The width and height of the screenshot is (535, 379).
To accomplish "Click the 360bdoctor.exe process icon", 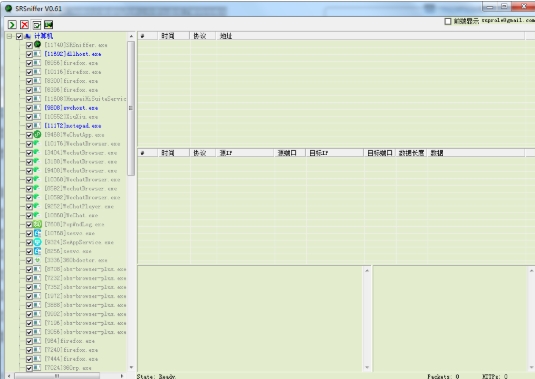I will (37, 260).
